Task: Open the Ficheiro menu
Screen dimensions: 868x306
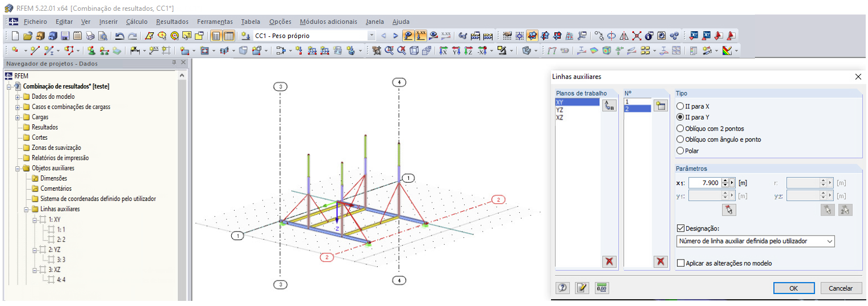Action: (x=35, y=22)
